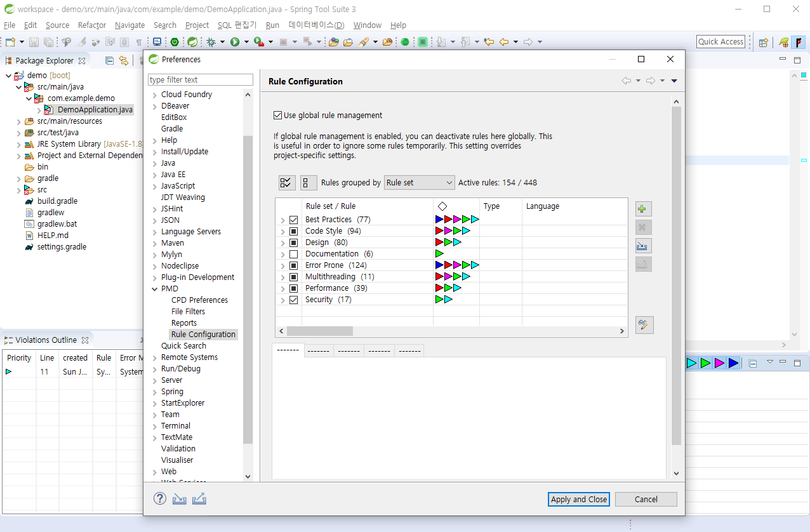Select build.gradle in Package Explorer
The width and height of the screenshot is (810, 532).
[57, 201]
